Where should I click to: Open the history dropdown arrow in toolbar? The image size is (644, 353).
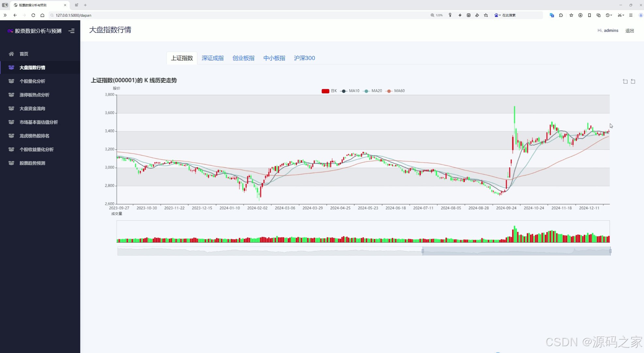tap(611, 15)
